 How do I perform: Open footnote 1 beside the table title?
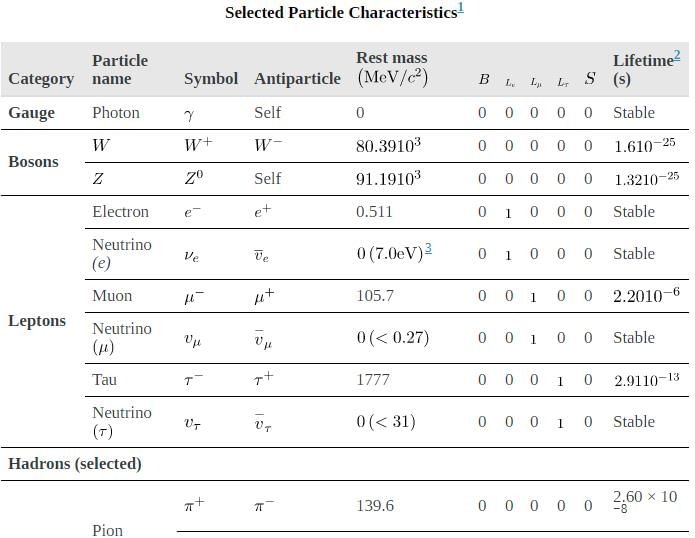461,9
